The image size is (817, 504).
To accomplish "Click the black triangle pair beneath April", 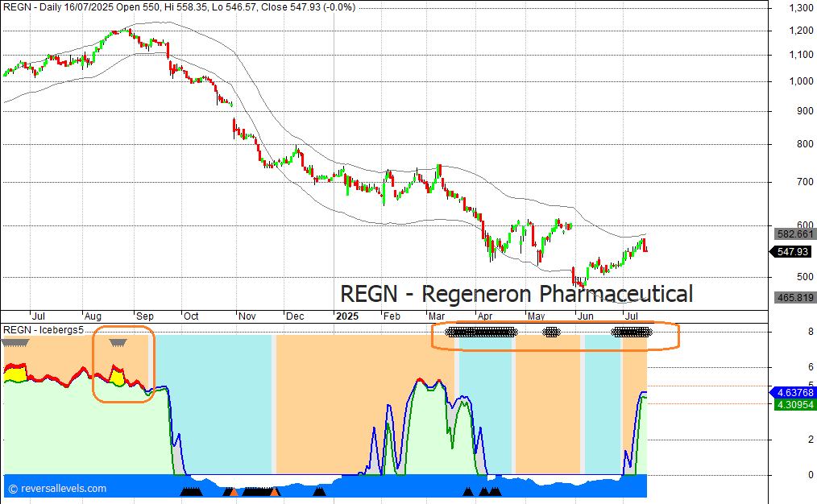I will point(490,491).
